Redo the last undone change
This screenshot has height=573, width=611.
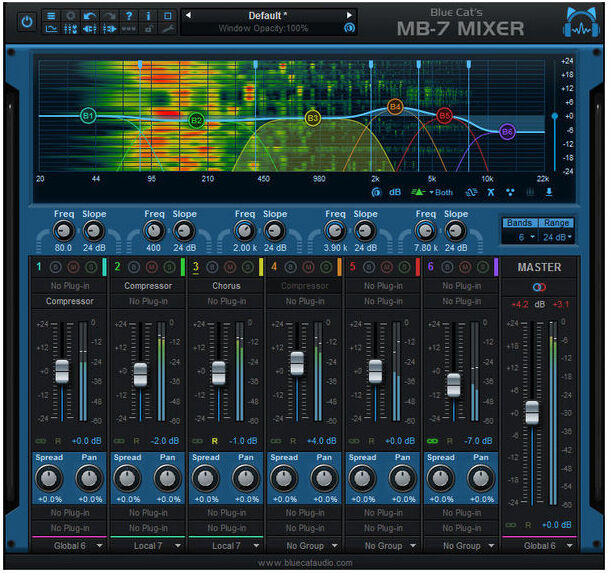pyautogui.click(x=109, y=16)
